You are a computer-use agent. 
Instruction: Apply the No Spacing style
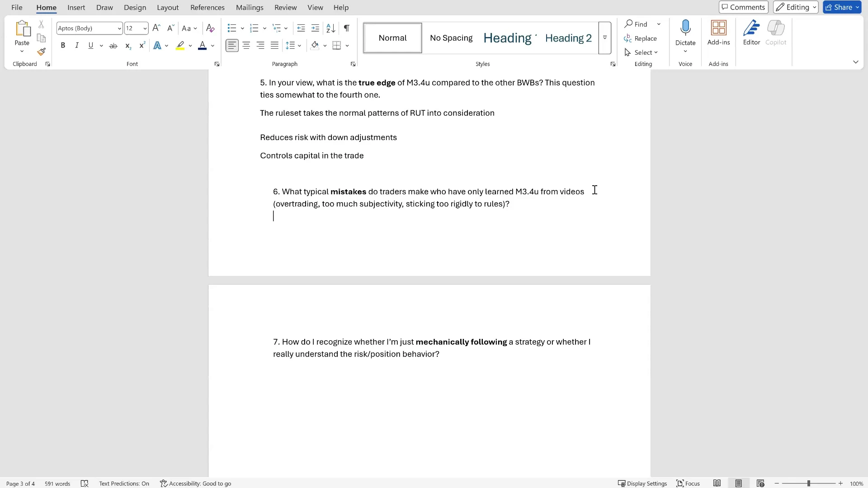451,38
